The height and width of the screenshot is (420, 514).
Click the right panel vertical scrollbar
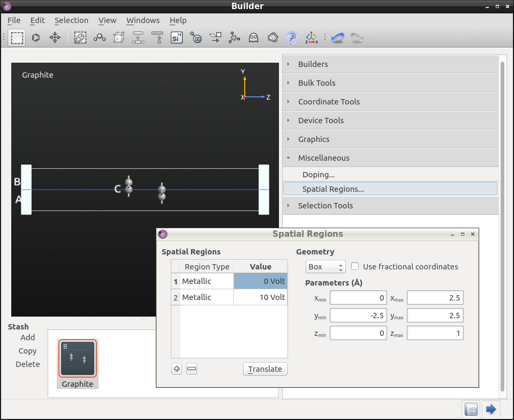click(x=502, y=226)
